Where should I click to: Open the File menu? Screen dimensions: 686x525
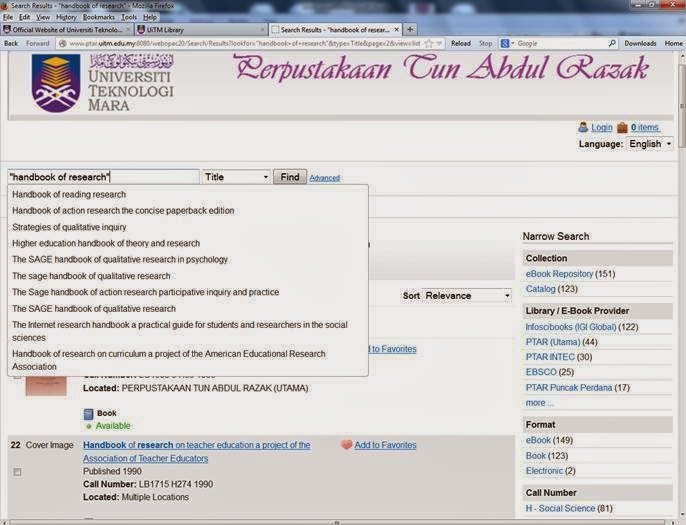(x=8, y=17)
